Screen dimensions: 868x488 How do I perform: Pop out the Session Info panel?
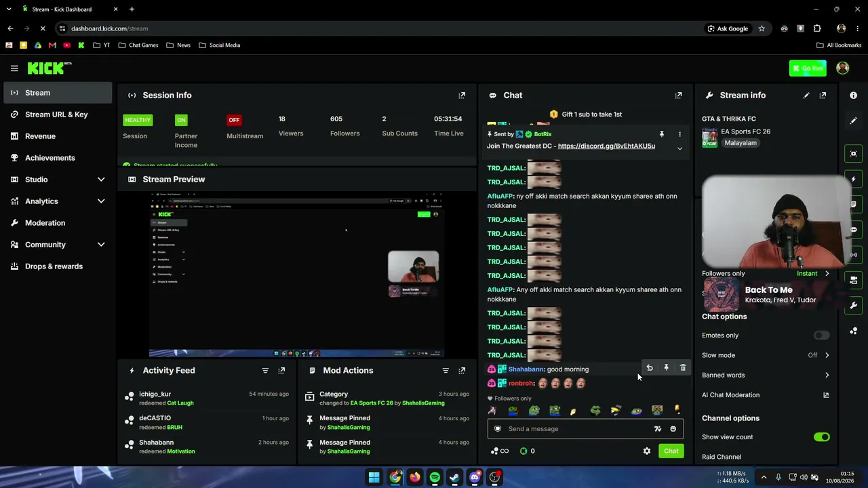coord(462,96)
